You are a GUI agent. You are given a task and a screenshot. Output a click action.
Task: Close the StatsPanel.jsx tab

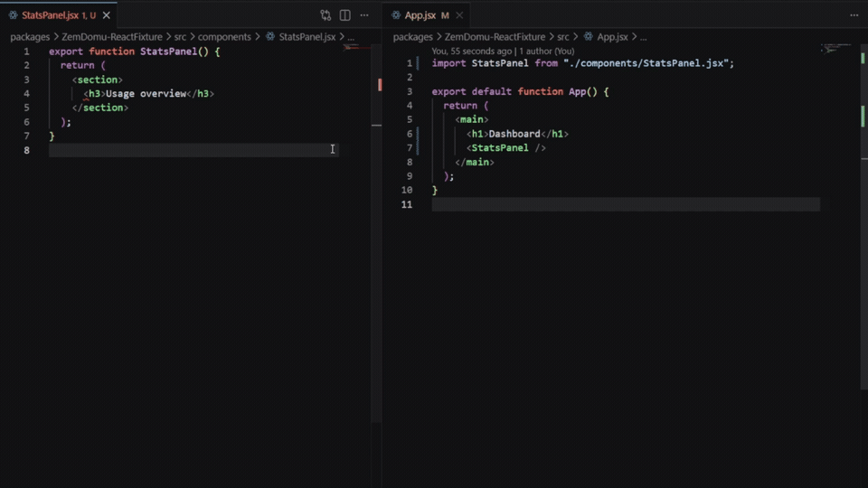click(x=107, y=15)
